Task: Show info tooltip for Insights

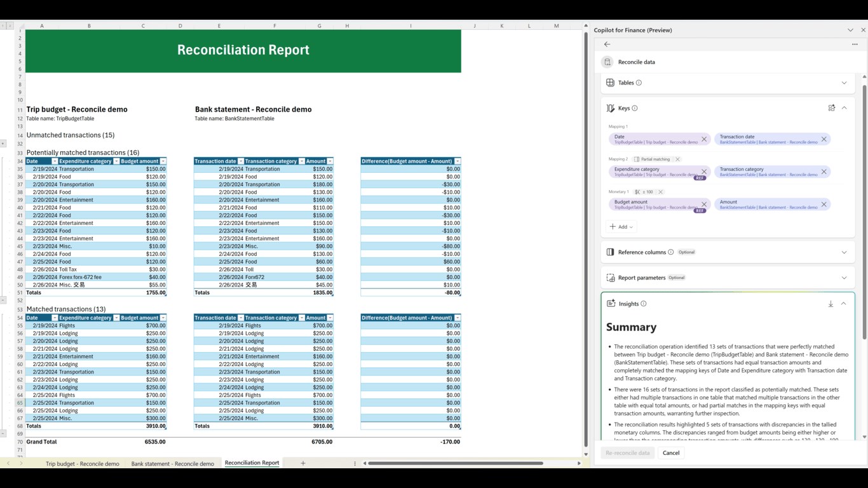Action: tap(643, 304)
